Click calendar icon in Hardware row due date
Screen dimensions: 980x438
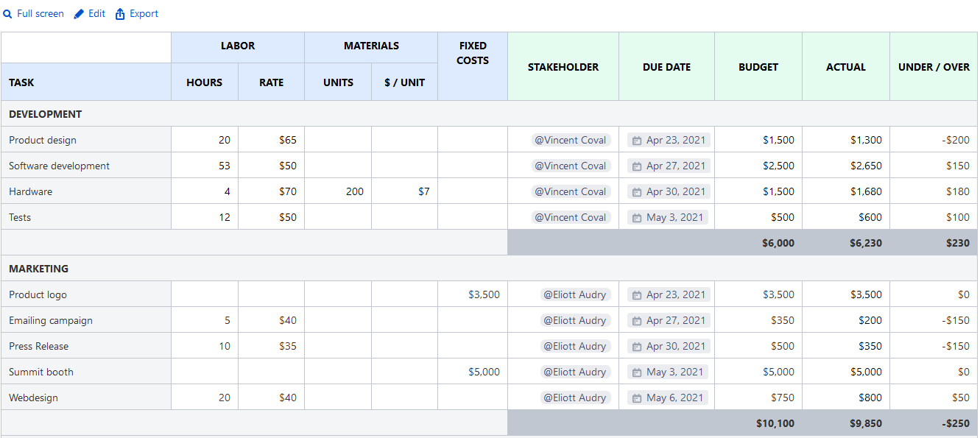637,192
